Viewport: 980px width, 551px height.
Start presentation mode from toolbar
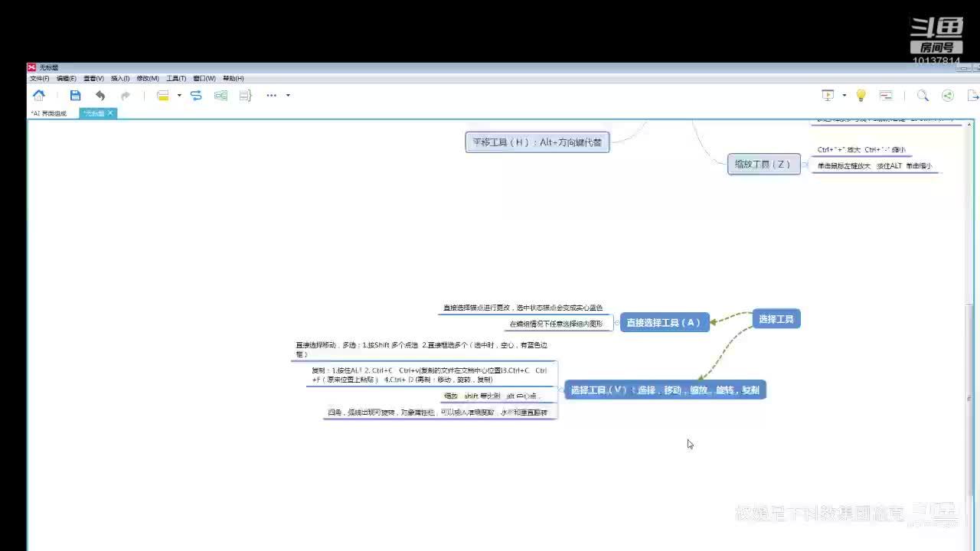click(828, 96)
